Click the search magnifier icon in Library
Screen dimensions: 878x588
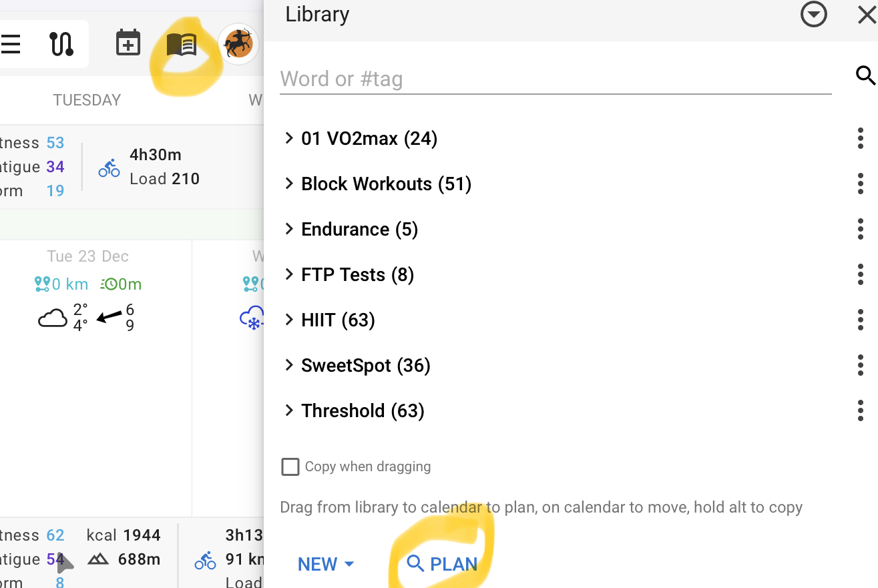(865, 76)
